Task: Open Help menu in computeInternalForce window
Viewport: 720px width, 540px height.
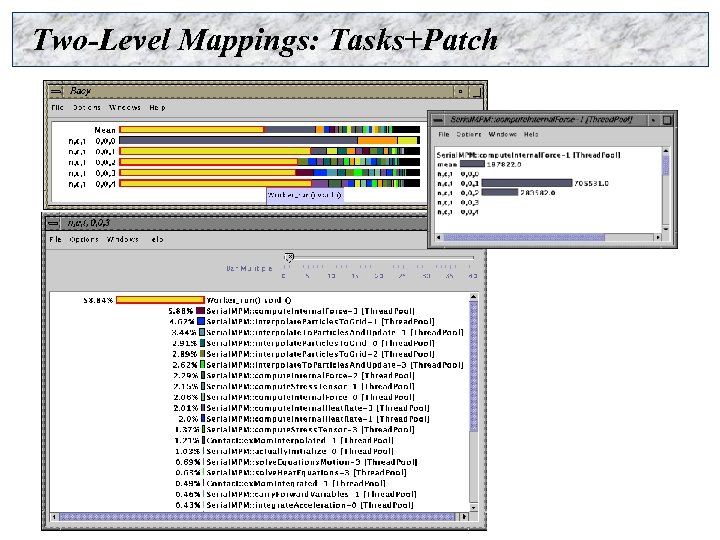Action: [531, 134]
